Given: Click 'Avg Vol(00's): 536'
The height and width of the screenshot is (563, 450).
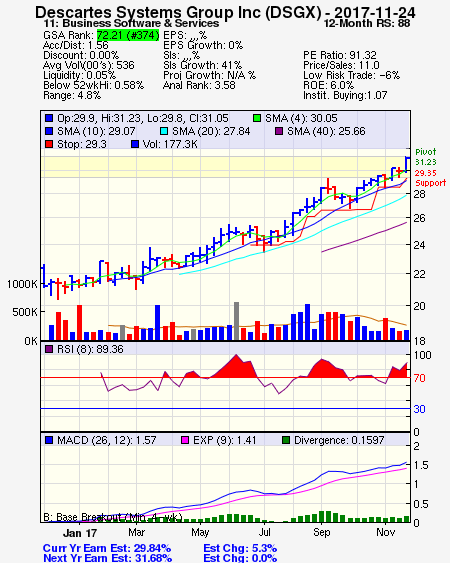Looking at the screenshot, I should tap(88, 65).
